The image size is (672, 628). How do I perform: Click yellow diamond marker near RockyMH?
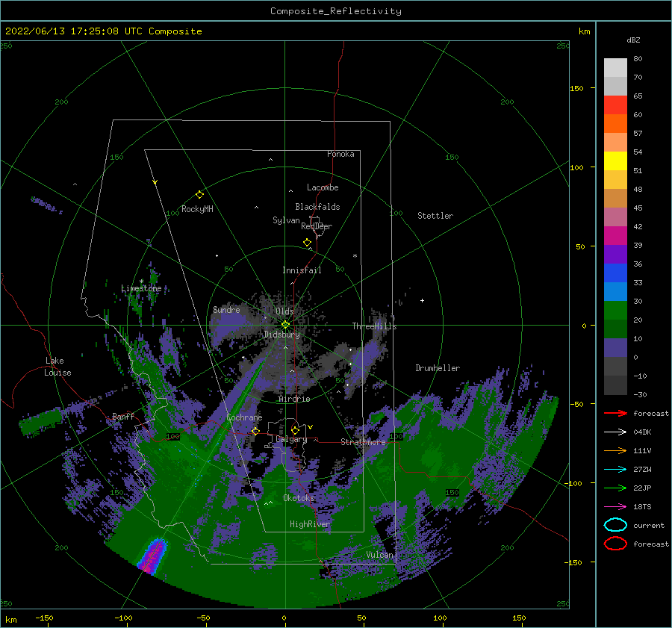199,195
